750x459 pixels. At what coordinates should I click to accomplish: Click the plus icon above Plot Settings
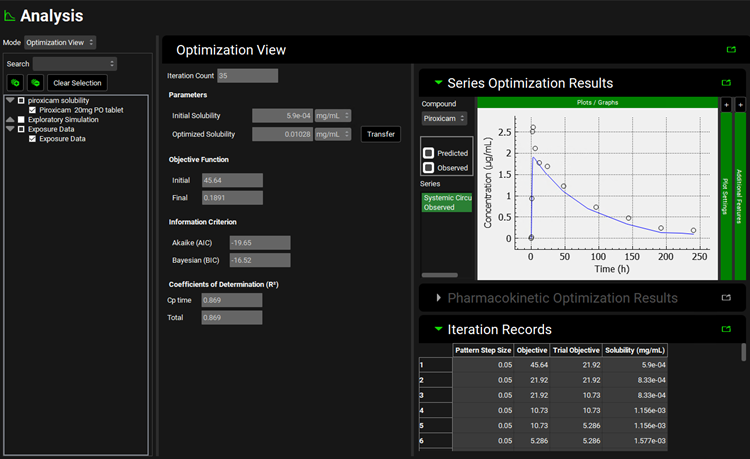tap(726, 104)
